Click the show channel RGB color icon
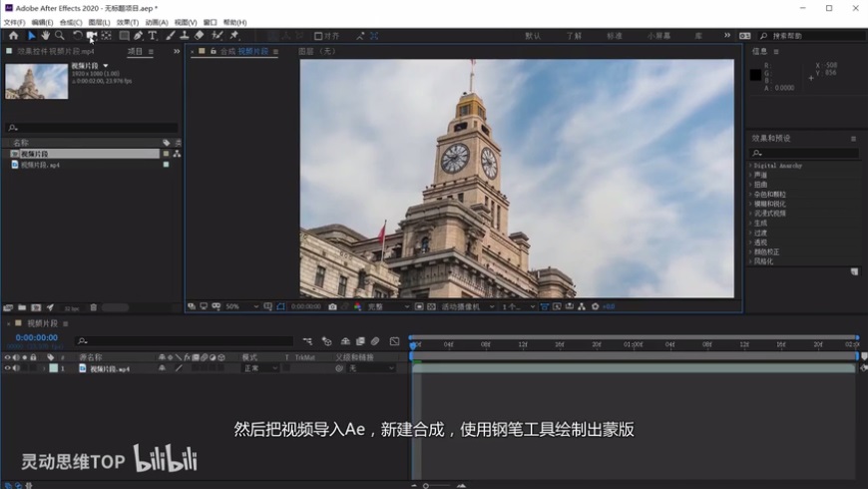 click(x=357, y=306)
